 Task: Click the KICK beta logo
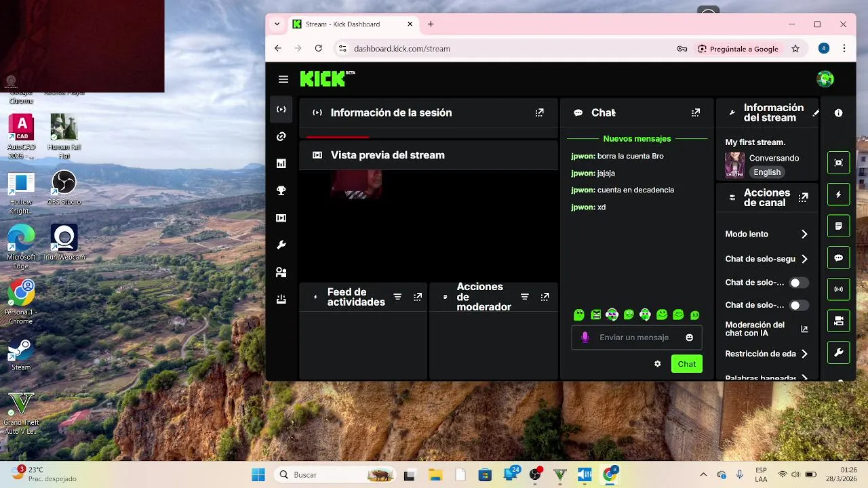point(328,79)
